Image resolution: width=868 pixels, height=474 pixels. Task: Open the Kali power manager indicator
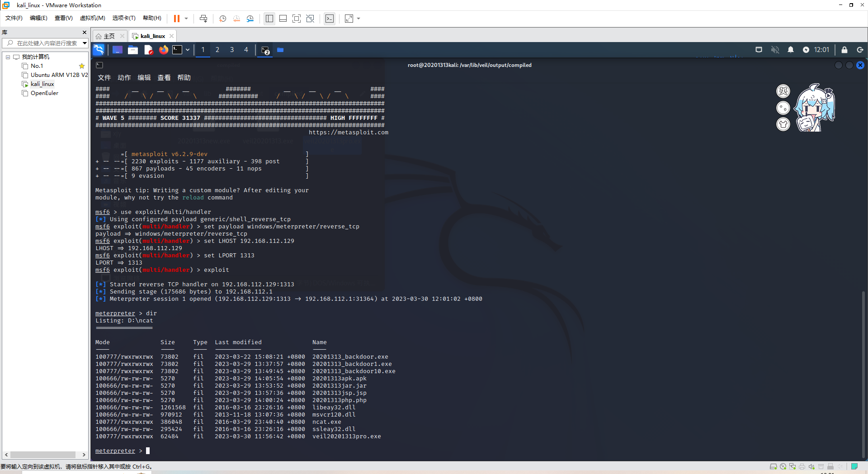(806, 50)
